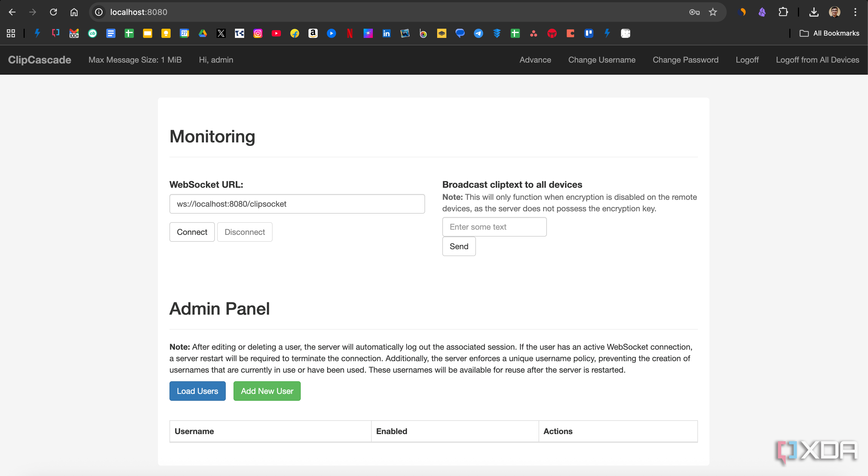Open Chrome three-dot menu

click(x=855, y=12)
